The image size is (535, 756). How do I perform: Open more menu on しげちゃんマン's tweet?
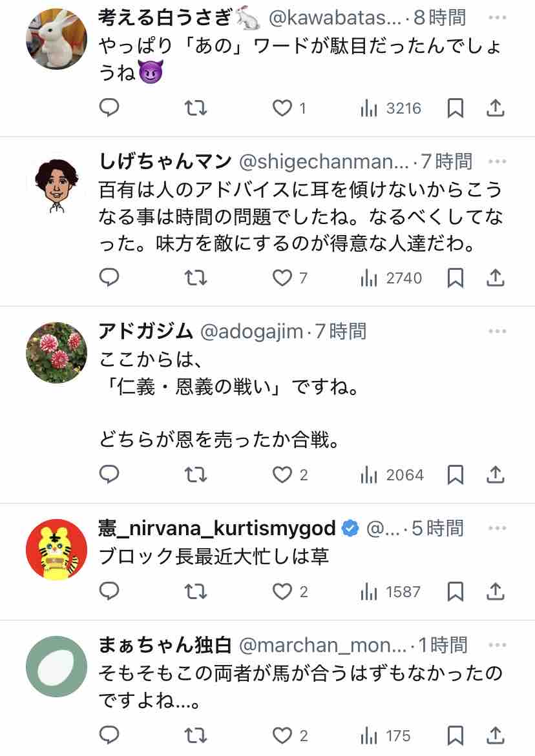497,161
